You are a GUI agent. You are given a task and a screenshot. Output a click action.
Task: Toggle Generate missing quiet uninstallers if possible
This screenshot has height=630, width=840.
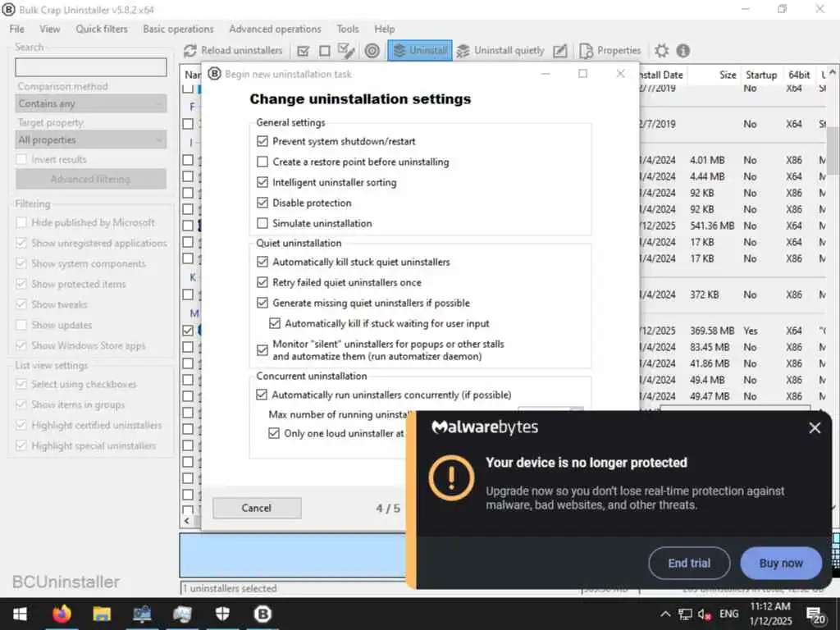point(262,304)
